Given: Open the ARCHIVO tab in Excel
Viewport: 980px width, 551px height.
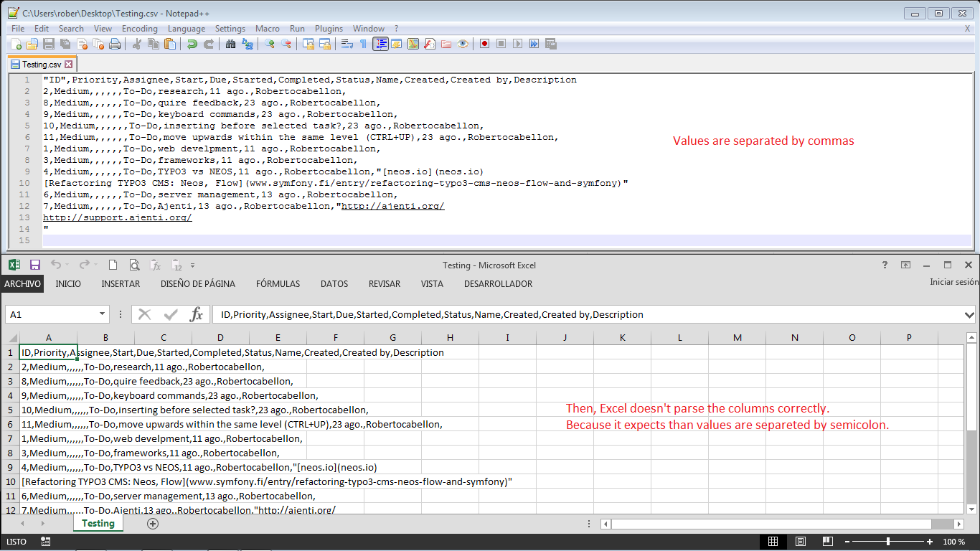Looking at the screenshot, I should pyautogui.click(x=22, y=284).
